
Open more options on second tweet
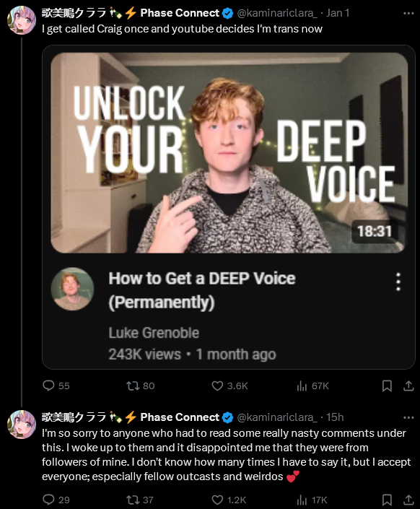408,417
